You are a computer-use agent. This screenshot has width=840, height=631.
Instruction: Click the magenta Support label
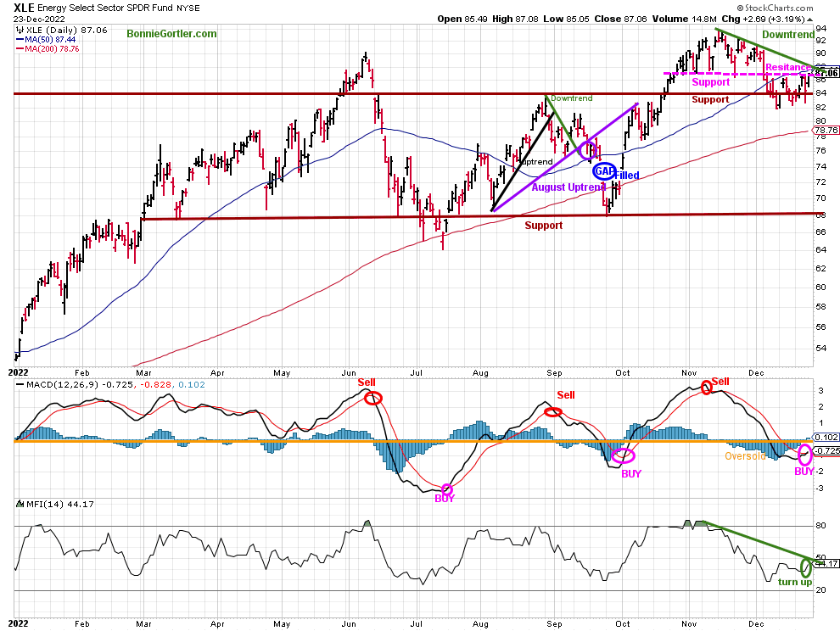point(711,82)
